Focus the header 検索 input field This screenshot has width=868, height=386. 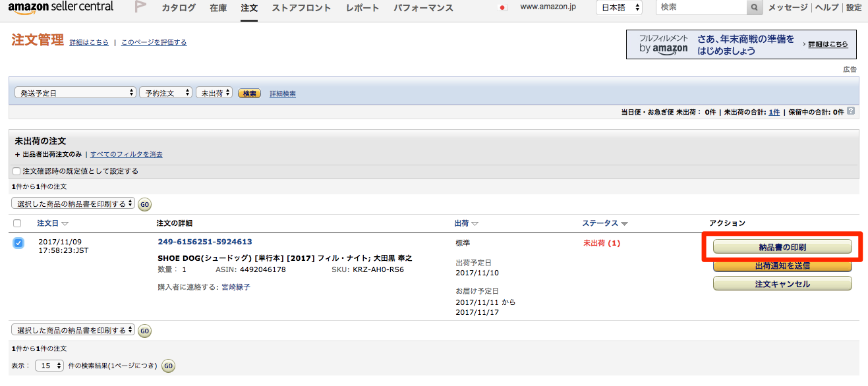pyautogui.click(x=701, y=8)
